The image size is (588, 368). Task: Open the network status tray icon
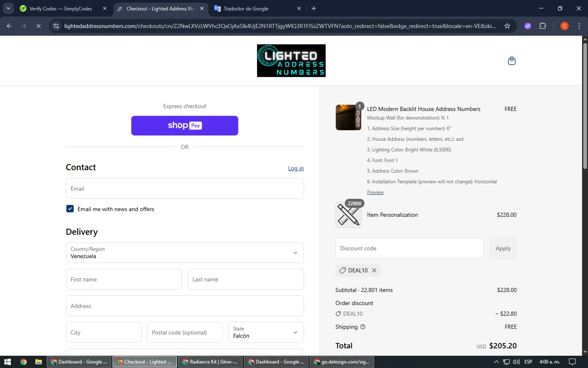pyautogui.click(x=506, y=362)
